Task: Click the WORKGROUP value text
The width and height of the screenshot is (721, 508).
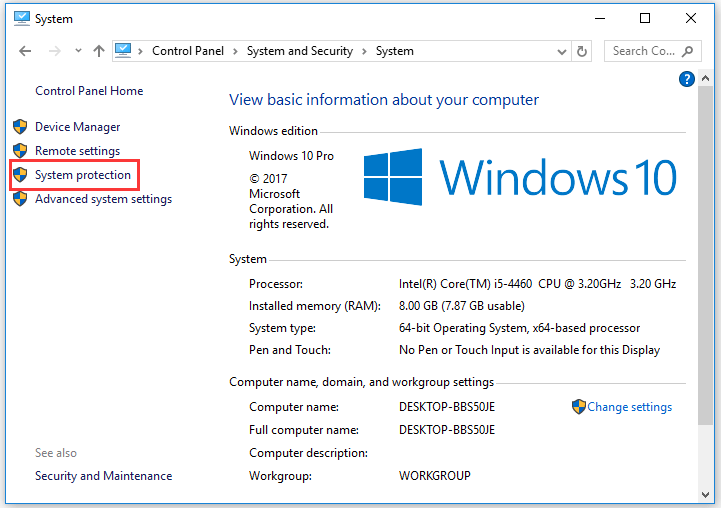Action: (435, 476)
